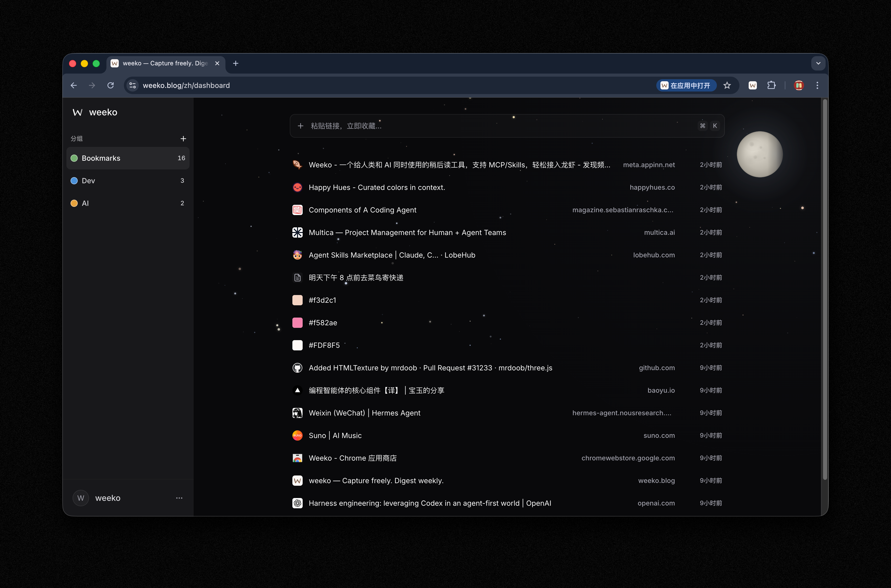Open site information icon in address bar

click(132, 86)
